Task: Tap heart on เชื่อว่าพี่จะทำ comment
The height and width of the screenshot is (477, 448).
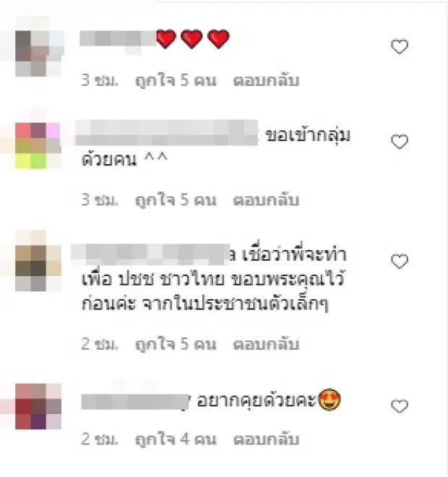Action: pyautogui.click(x=400, y=262)
